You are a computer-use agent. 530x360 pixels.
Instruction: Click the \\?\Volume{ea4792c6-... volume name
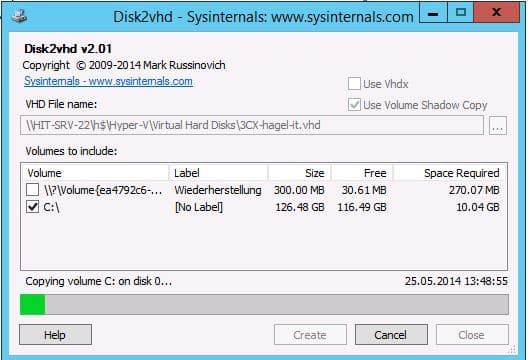103,190
